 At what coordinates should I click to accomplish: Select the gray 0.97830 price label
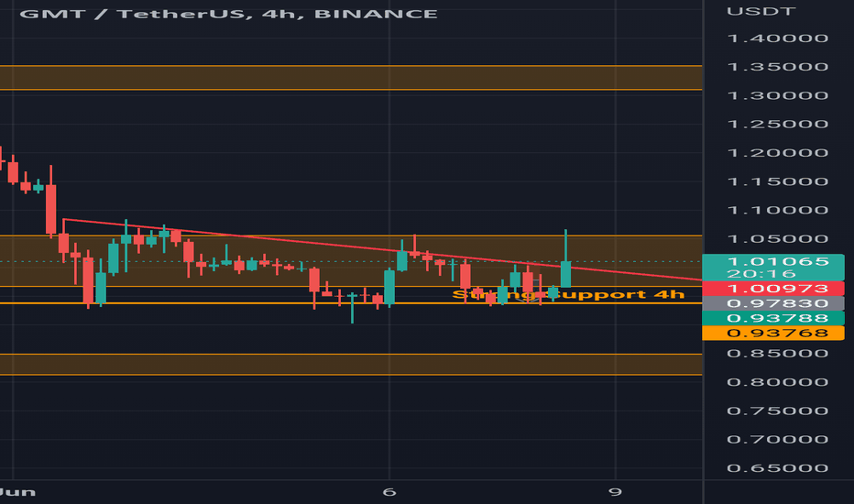(x=773, y=303)
